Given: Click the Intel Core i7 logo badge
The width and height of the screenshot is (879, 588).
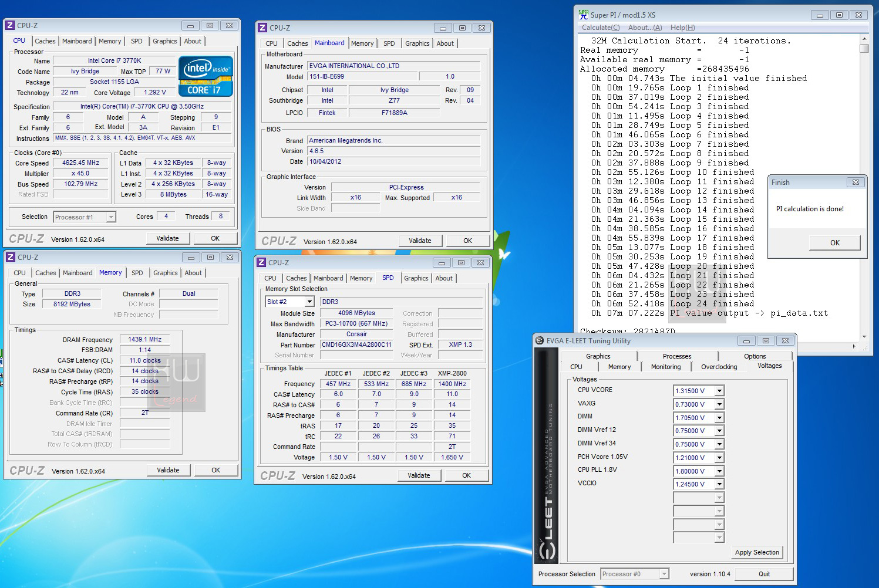Looking at the screenshot, I should [206, 76].
